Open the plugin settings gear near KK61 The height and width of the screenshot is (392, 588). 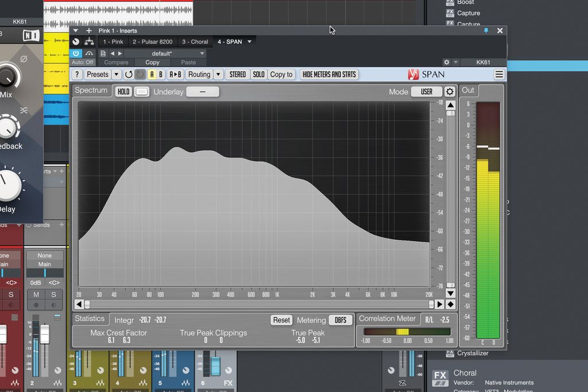click(x=446, y=62)
